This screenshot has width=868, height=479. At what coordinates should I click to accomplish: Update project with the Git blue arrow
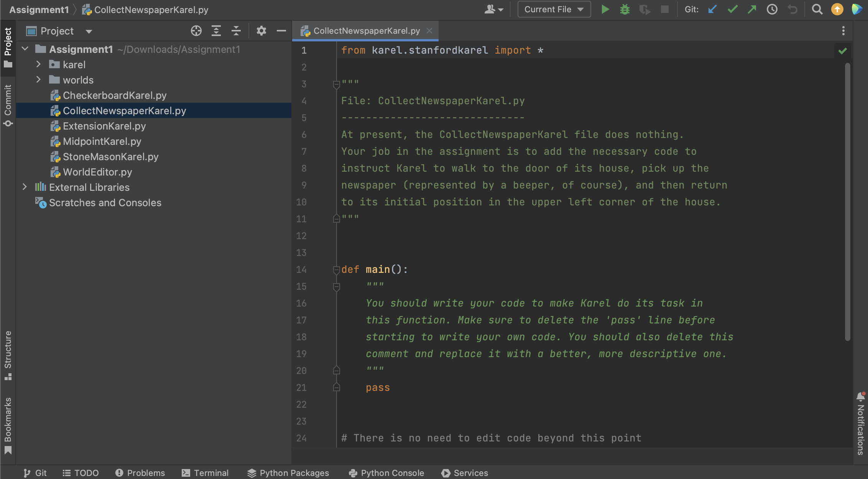point(712,10)
